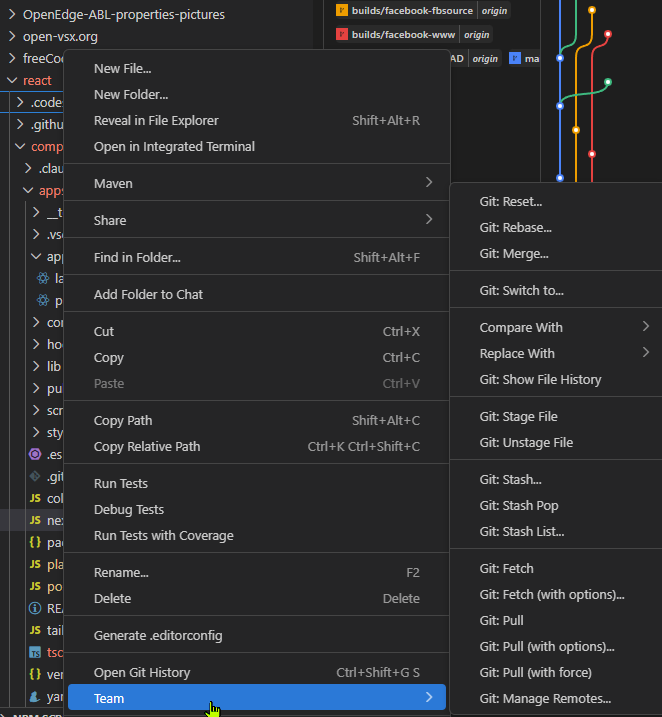Screen dimensions: 662x717
Task: Select Git: Show File History
Action: [558, 380]
